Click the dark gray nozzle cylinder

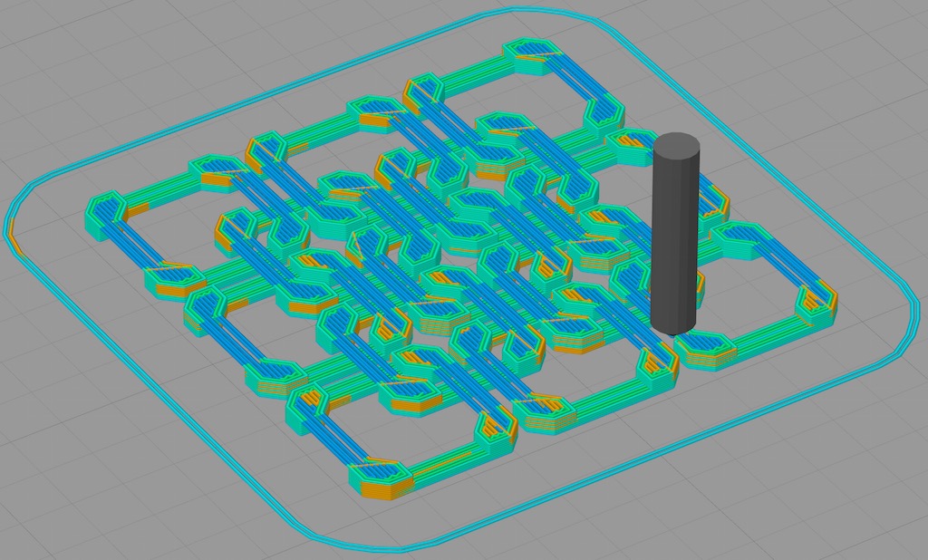(674, 236)
